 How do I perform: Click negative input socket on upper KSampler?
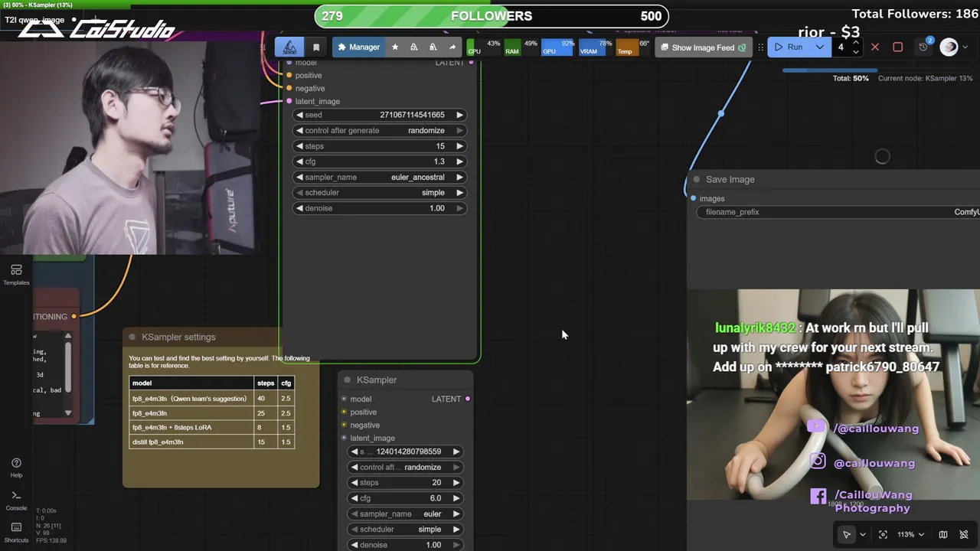(x=289, y=88)
